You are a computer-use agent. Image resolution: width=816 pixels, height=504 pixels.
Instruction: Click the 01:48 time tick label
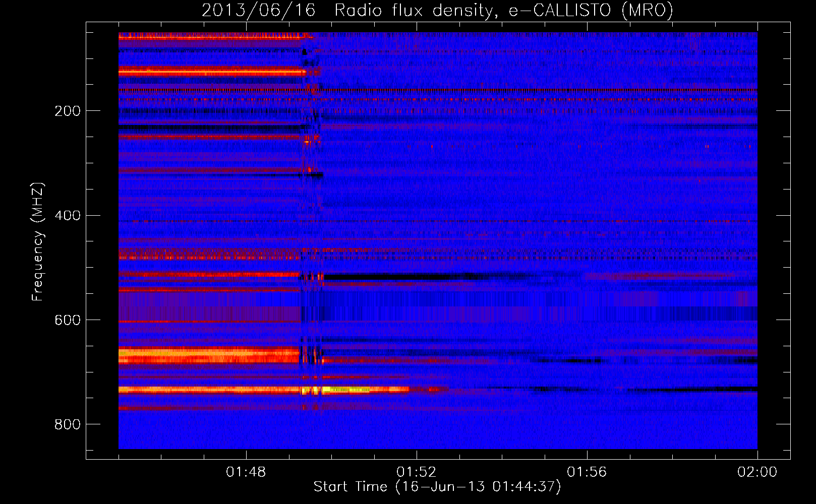click(246, 472)
